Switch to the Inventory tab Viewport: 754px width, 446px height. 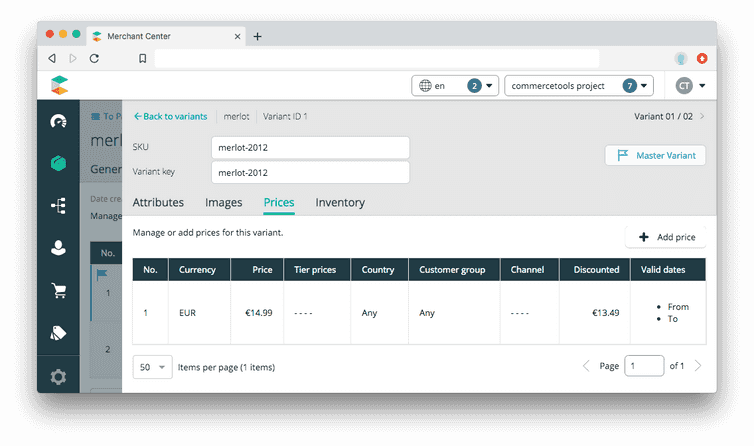(340, 202)
